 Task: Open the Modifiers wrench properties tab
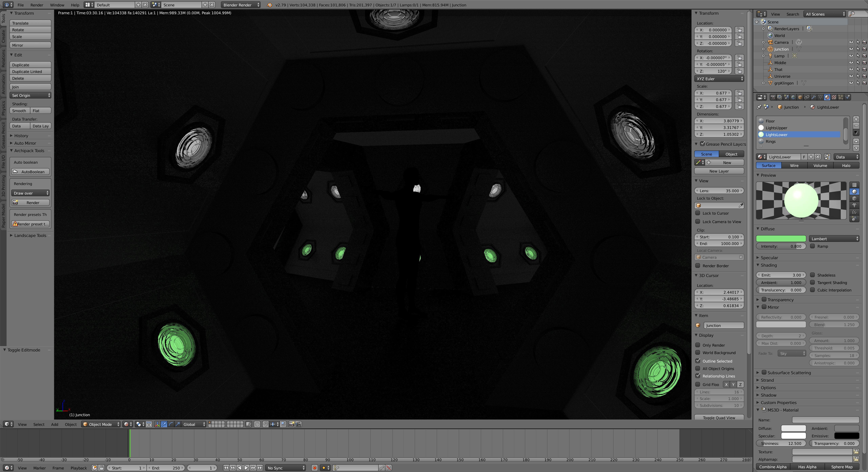click(813, 97)
